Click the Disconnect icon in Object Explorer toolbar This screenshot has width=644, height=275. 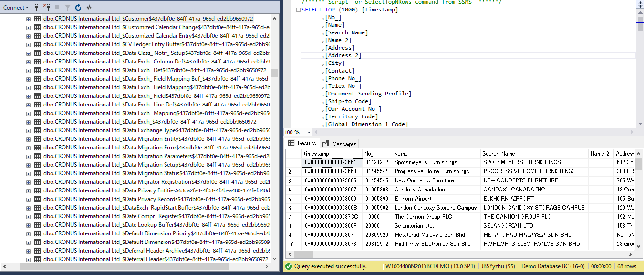[x=47, y=7]
